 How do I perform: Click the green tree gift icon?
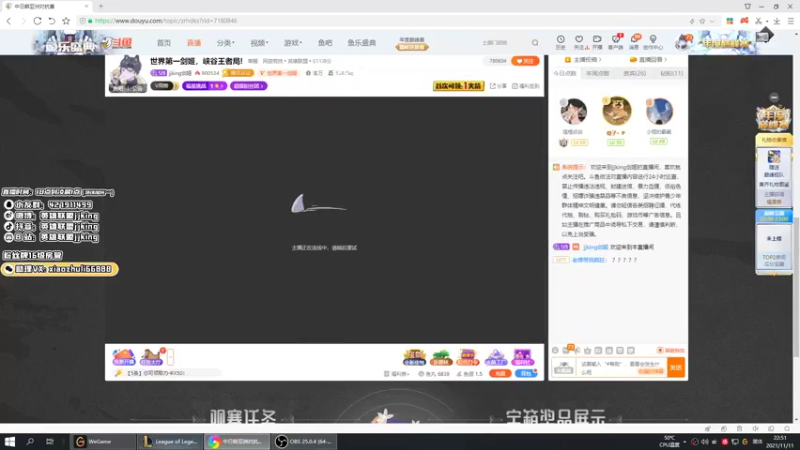click(441, 357)
